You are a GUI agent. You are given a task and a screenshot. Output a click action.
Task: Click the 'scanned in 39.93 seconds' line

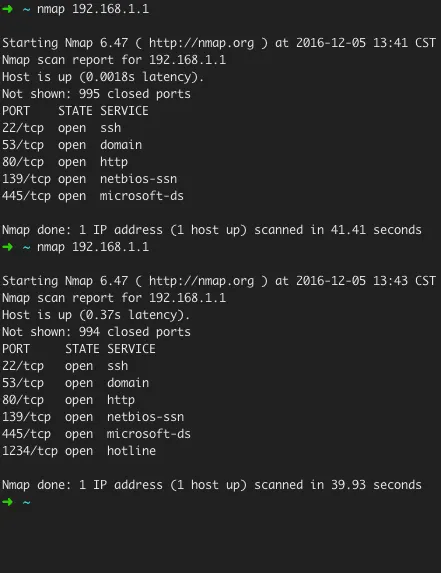click(x=212, y=485)
